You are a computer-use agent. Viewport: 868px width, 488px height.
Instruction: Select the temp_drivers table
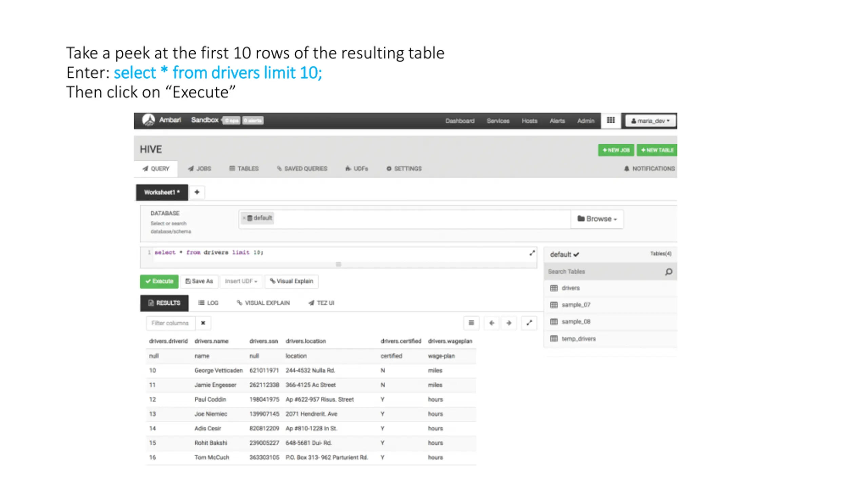pos(610,339)
